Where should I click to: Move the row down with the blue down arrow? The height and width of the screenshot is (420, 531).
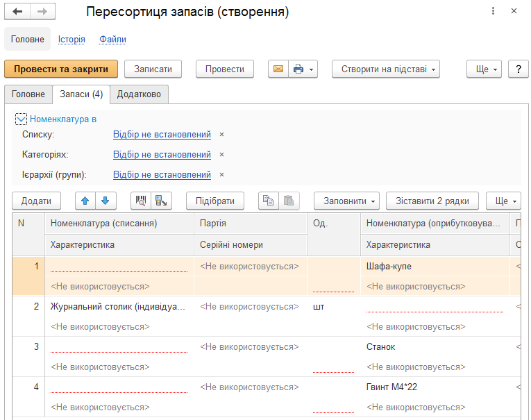pyautogui.click(x=106, y=201)
